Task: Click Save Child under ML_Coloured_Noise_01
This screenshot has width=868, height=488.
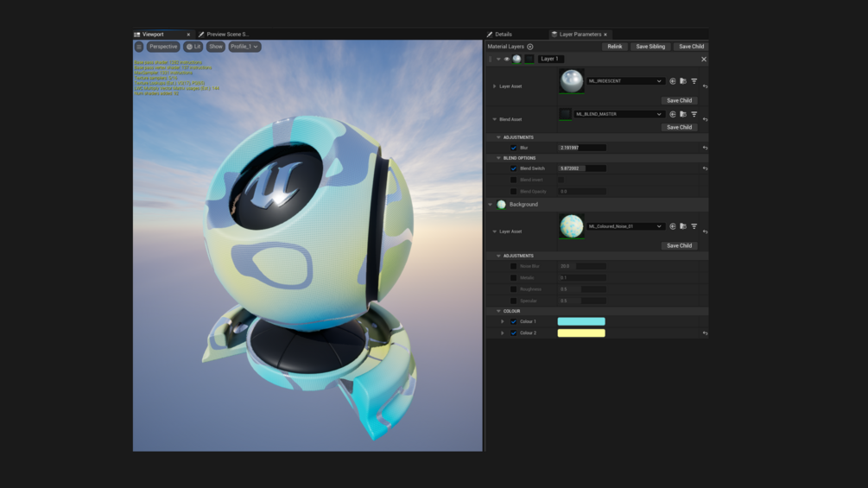Action: 679,245
